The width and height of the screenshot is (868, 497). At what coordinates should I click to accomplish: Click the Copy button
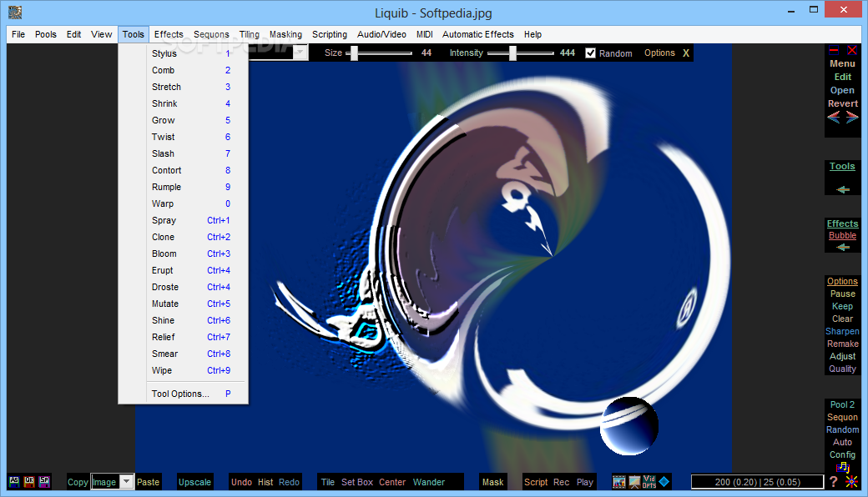coord(78,482)
